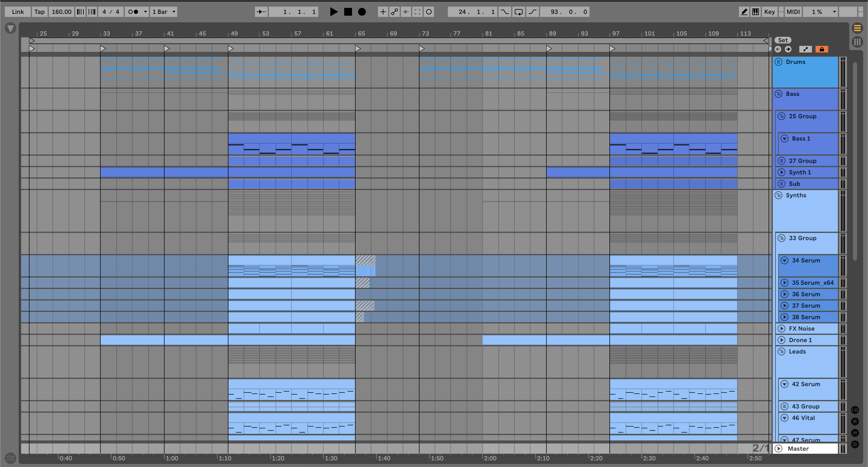
Task: Click Session Record circle button
Action: pyautogui.click(x=429, y=12)
